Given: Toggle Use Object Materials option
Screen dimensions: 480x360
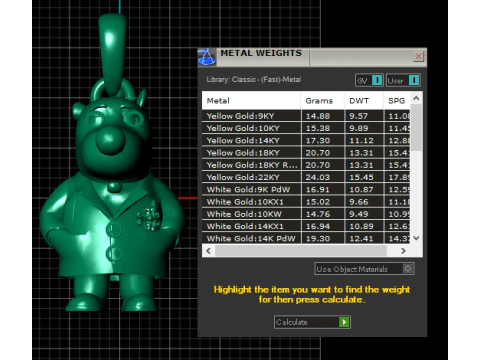Looking at the screenshot, I should pyautogui.click(x=364, y=269).
